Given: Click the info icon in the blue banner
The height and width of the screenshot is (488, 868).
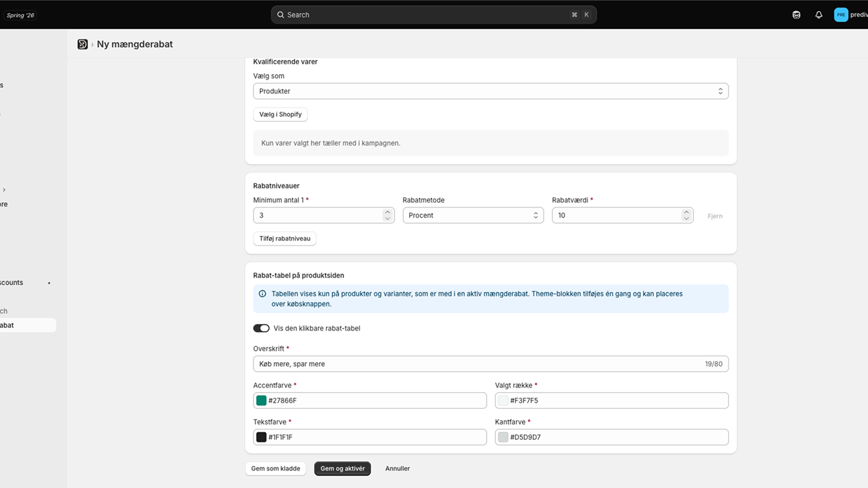Looking at the screenshot, I should tap(263, 294).
